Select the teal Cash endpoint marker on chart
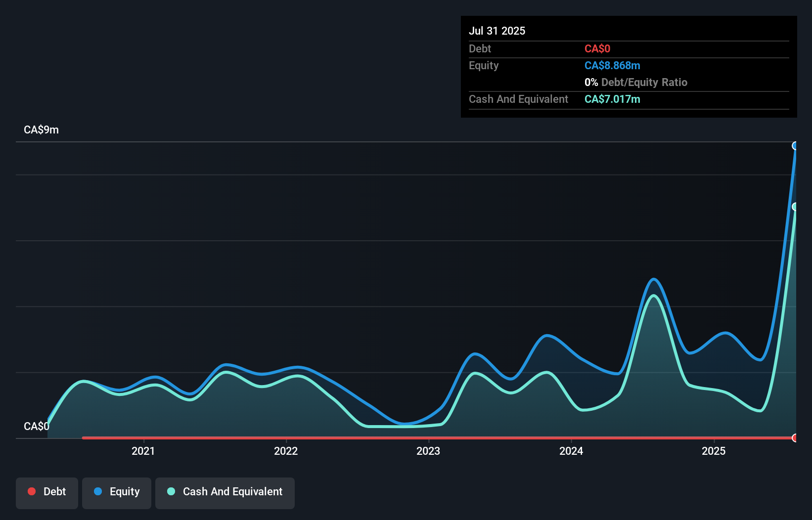The height and width of the screenshot is (520, 812). pyautogui.click(x=795, y=207)
